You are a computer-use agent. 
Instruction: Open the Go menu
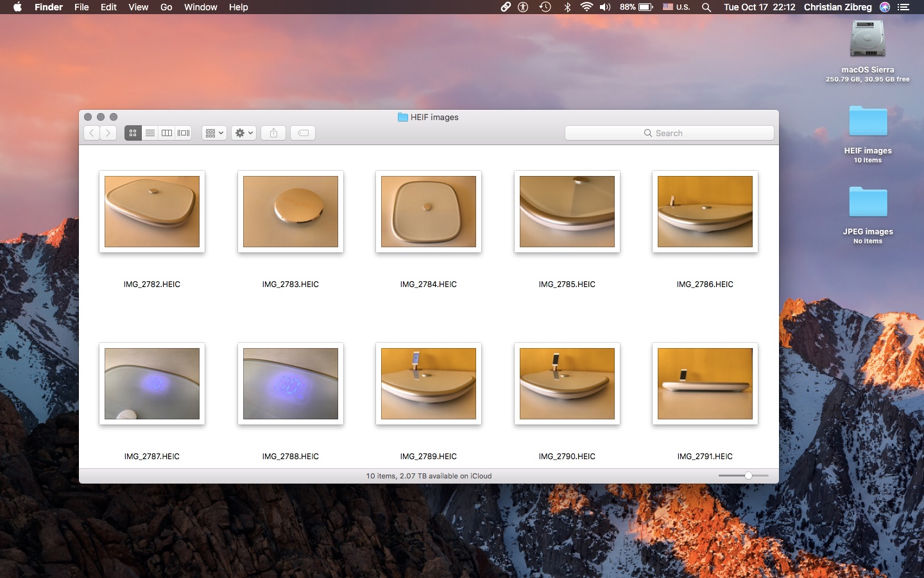tap(166, 7)
